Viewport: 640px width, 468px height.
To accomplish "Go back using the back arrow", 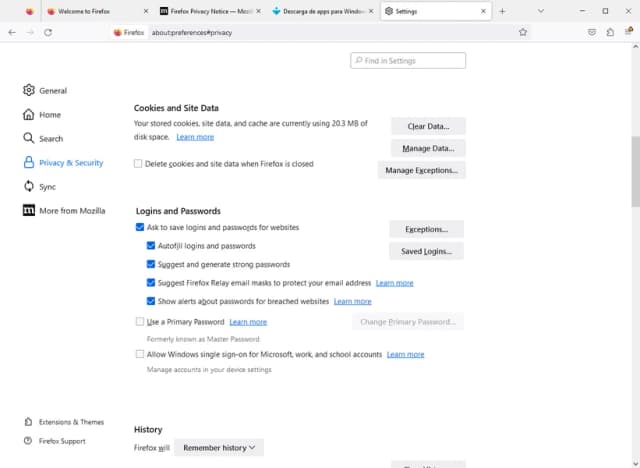I will 12,32.
